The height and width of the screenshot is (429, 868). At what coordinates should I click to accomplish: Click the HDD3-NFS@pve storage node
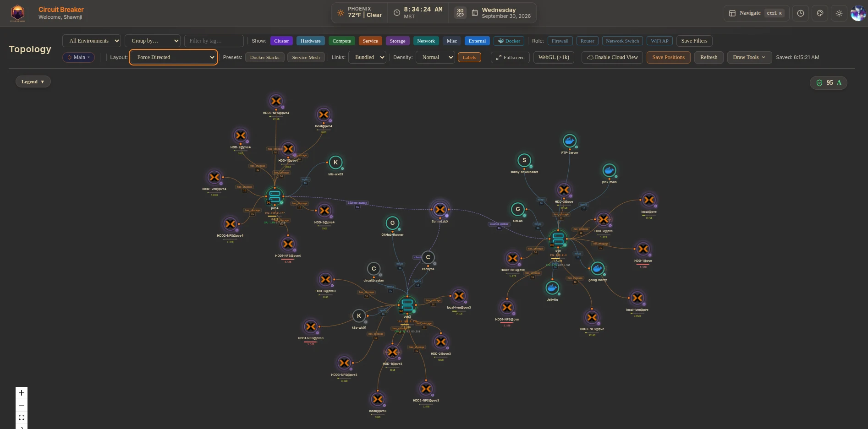click(592, 317)
